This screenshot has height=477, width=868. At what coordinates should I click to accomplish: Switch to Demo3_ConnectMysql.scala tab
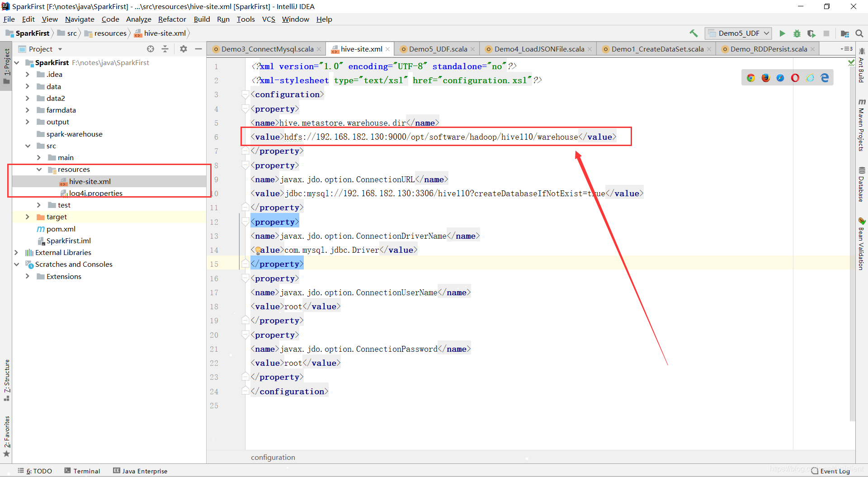tap(267, 49)
